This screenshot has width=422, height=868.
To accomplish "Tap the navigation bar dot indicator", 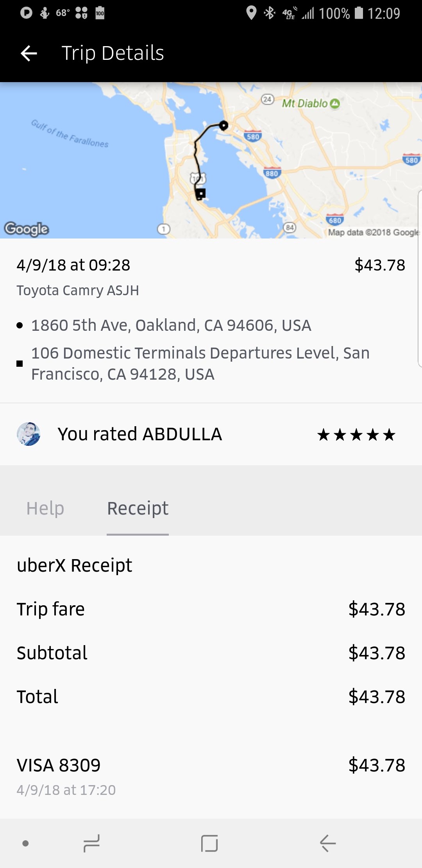I will click(26, 843).
